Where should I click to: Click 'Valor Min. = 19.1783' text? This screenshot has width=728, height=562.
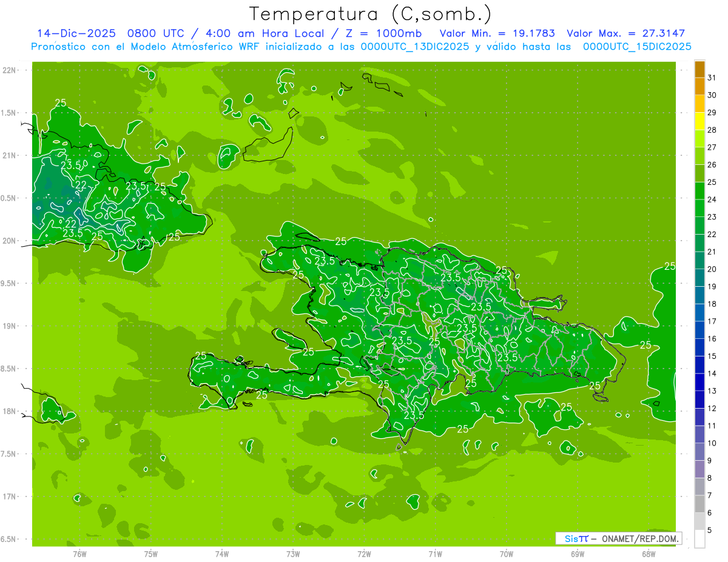(497, 33)
